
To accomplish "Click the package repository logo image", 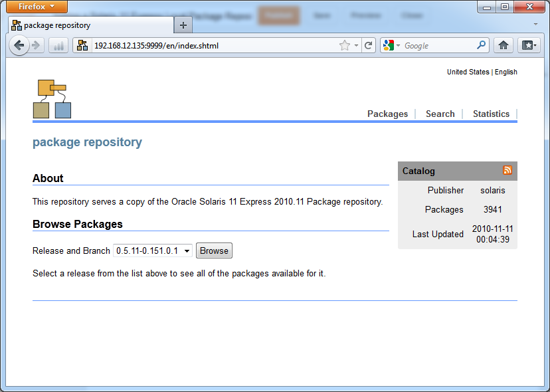I will 52,99.
